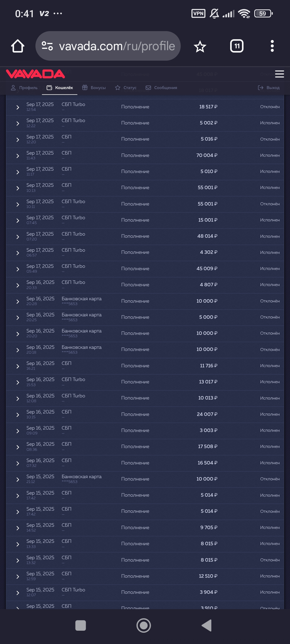Tap the site settings icon in address bar

(x=47, y=46)
